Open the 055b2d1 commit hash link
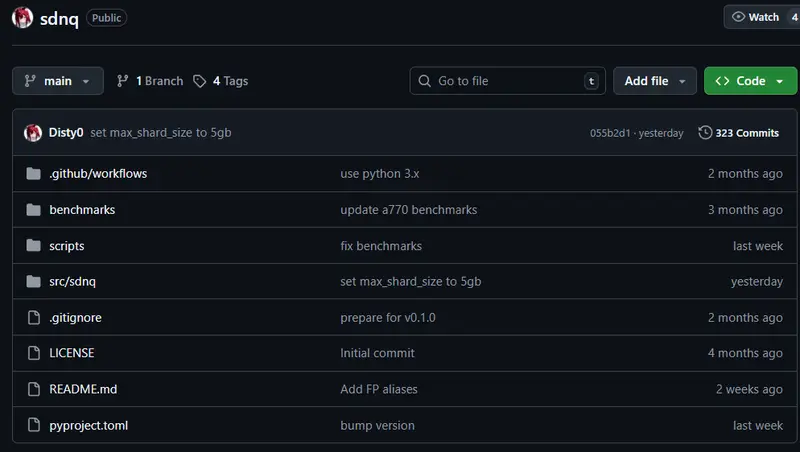This screenshot has height=452, width=800. coord(609,133)
